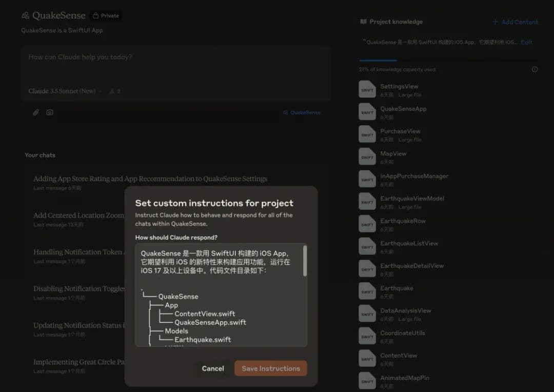
Task: Click the Private lock badge
Action: point(106,16)
